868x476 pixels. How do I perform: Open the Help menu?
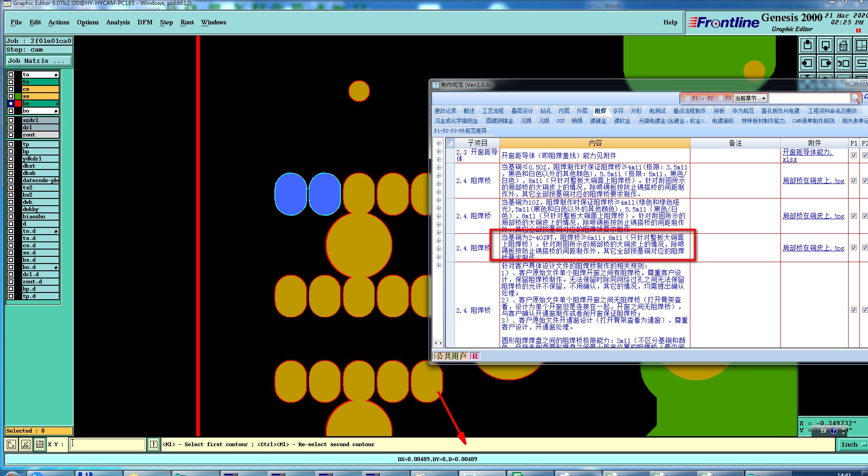tap(670, 22)
